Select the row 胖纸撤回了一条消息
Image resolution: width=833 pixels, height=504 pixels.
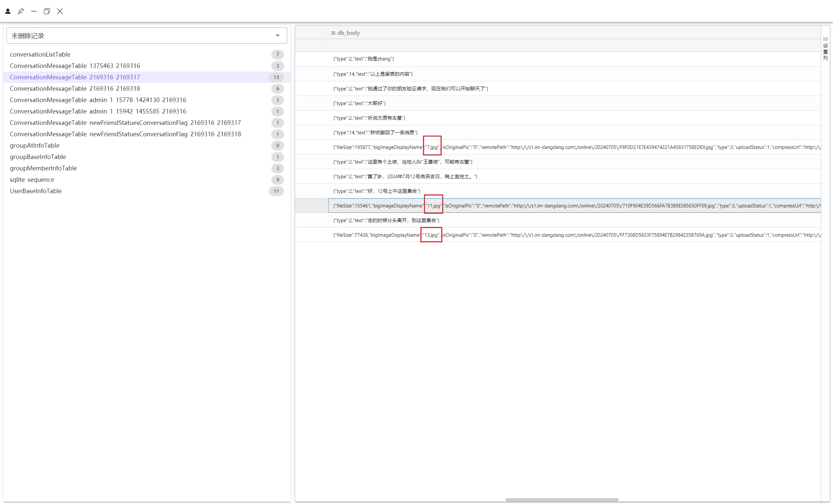pos(558,132)
